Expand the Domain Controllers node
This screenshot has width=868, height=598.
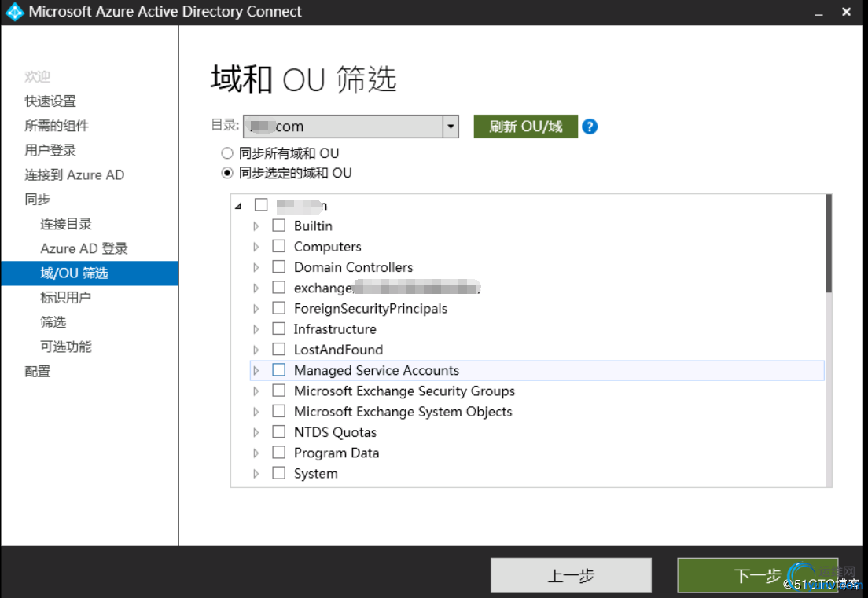(x=256, y=268)
